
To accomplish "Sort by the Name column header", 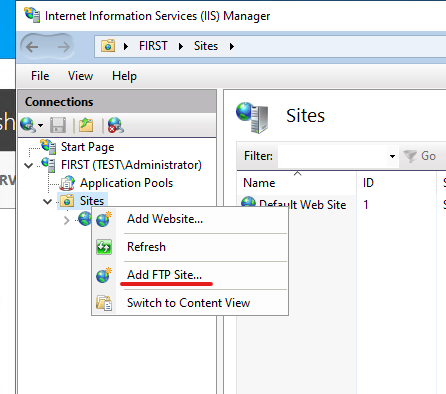I will pyautogui.click(x=297, y=183).
